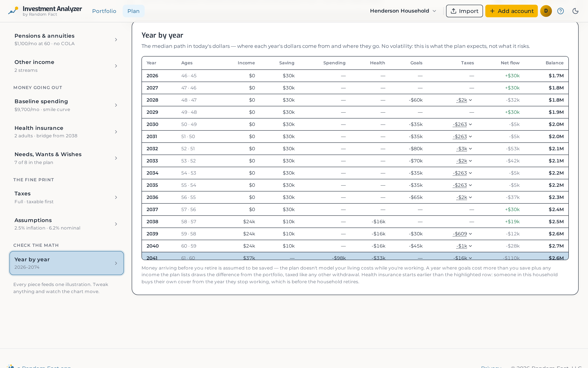This screenshot has height=368, width=588.
Task: Click chevron next to Other income
Action: tap(116, 66)
